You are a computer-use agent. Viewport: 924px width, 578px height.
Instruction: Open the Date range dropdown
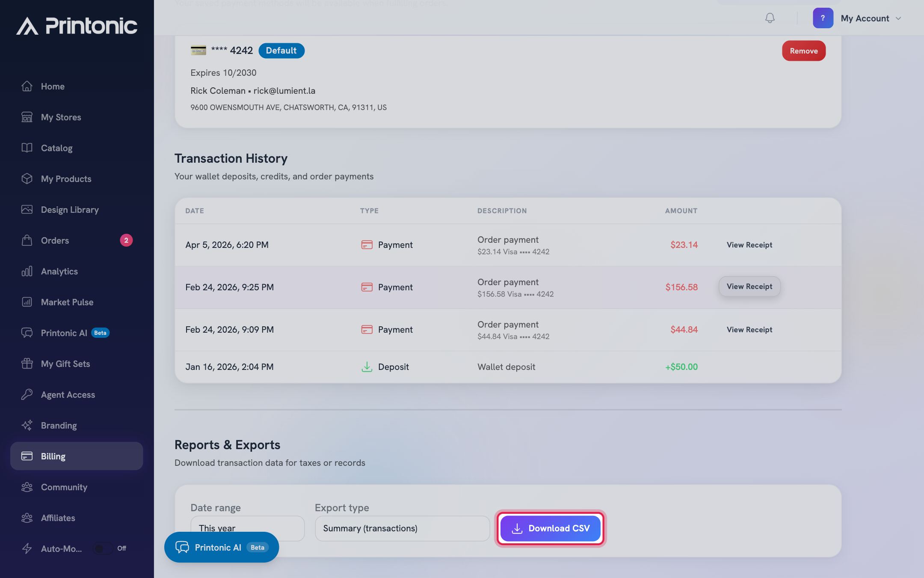tap(247, 528)
